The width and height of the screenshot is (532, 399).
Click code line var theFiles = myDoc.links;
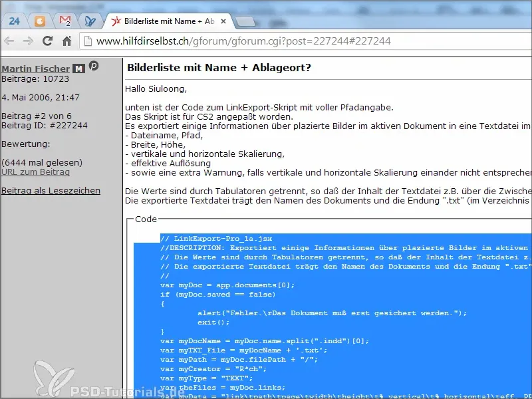pyautogui.click(x=223, y=388)
